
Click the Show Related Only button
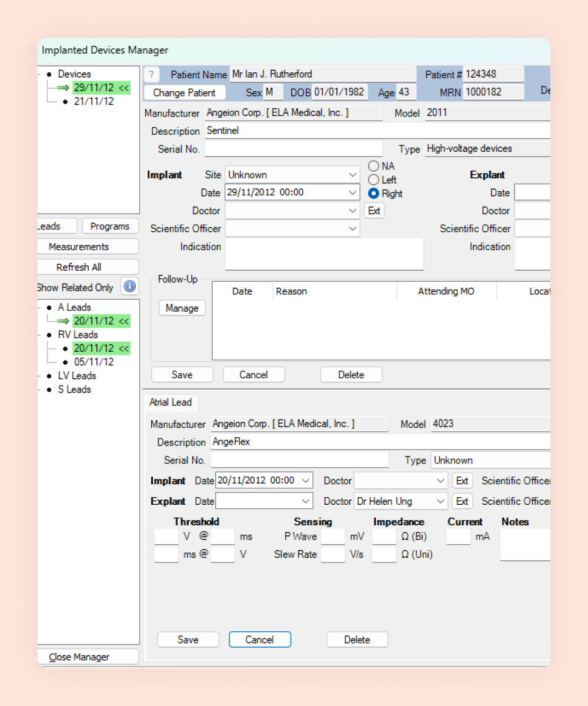[75, 287]
